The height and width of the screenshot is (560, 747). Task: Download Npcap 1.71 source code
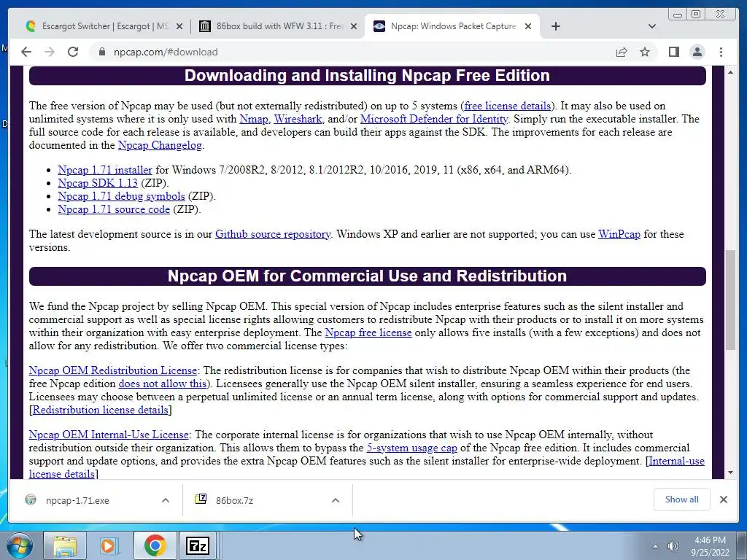pyautogui.click(x=114, y=209)
